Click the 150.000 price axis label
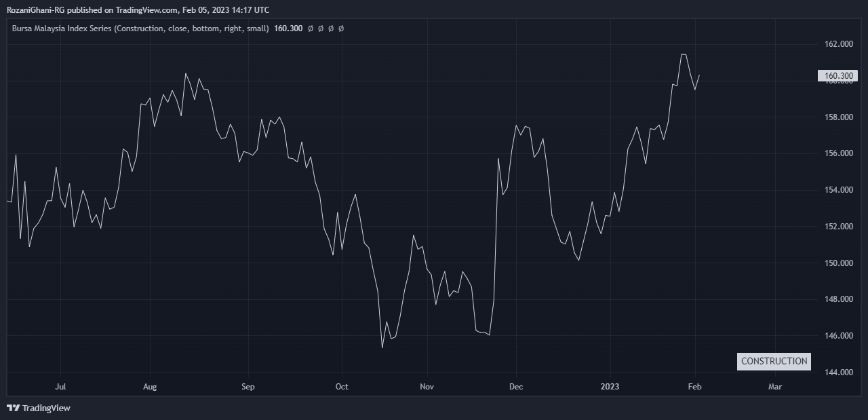 [838, 263]
